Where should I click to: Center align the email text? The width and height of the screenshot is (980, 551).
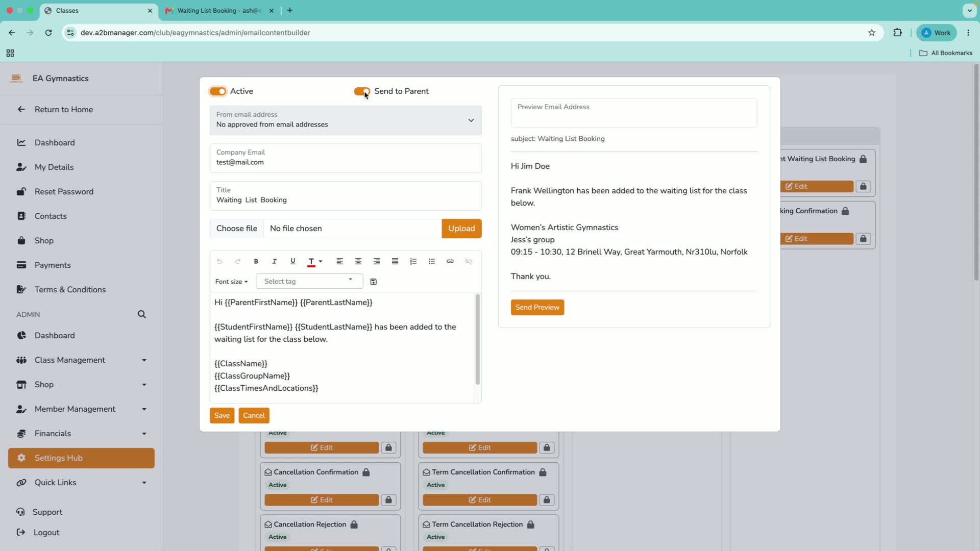coord(358,261)
